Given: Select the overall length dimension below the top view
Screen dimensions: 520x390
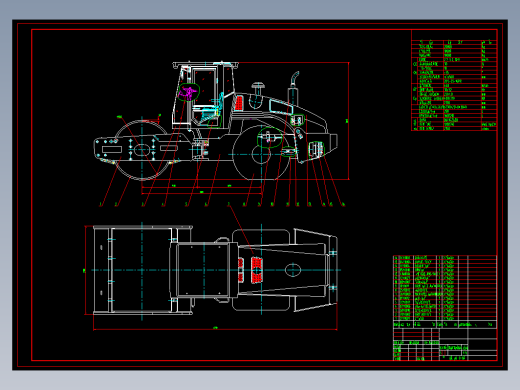Looking at the screenshot, I should click(215, 329).
